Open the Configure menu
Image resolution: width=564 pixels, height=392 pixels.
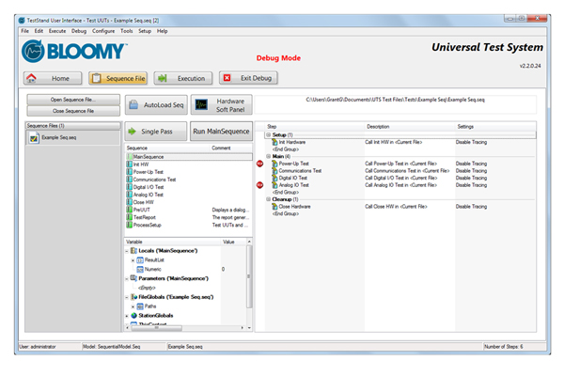(x=103, y=31)
